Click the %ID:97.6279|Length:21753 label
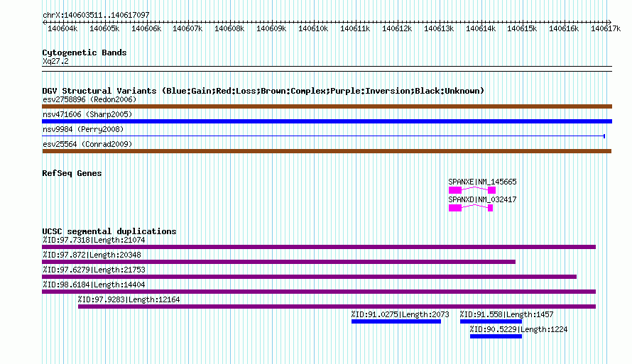The image size is (632, 364). (94, 270)
